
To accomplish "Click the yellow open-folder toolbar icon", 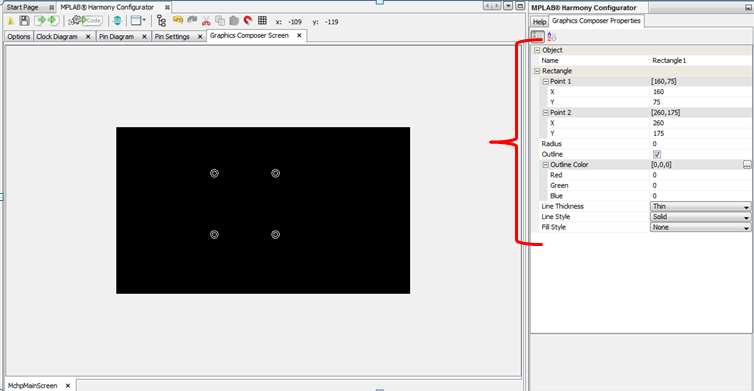I will pyautogui.click(x=11, y=21).
